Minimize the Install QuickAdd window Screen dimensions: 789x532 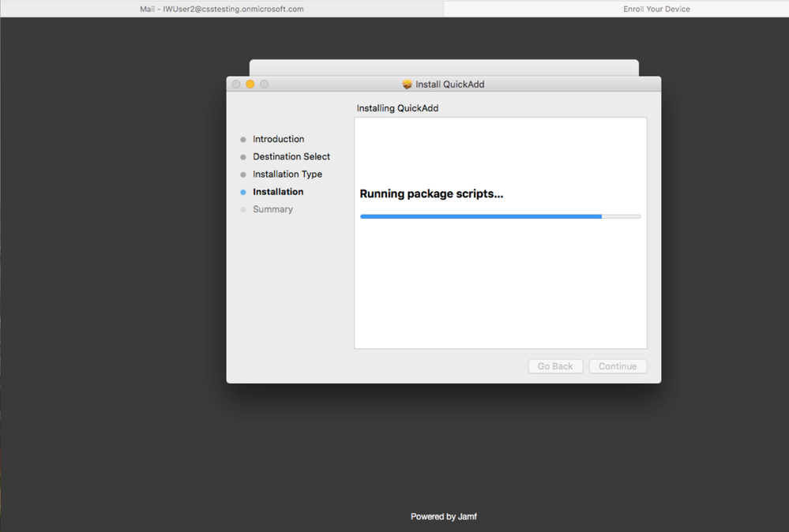point(250,84)
